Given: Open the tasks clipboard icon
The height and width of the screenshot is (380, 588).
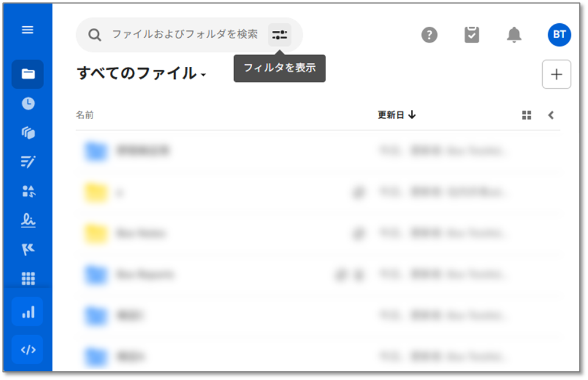Looking at the screenshot, I should [472, 35].
